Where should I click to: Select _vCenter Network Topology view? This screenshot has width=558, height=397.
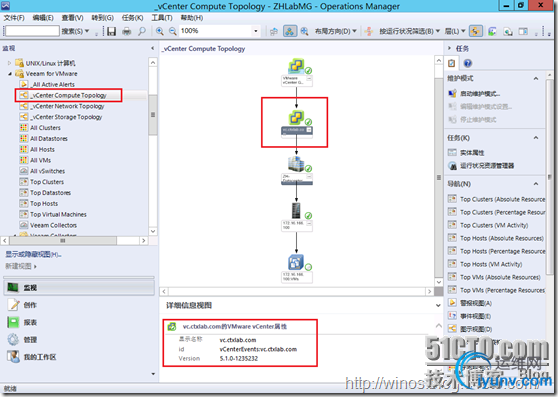pyautogui.click(x=67, y=106)
